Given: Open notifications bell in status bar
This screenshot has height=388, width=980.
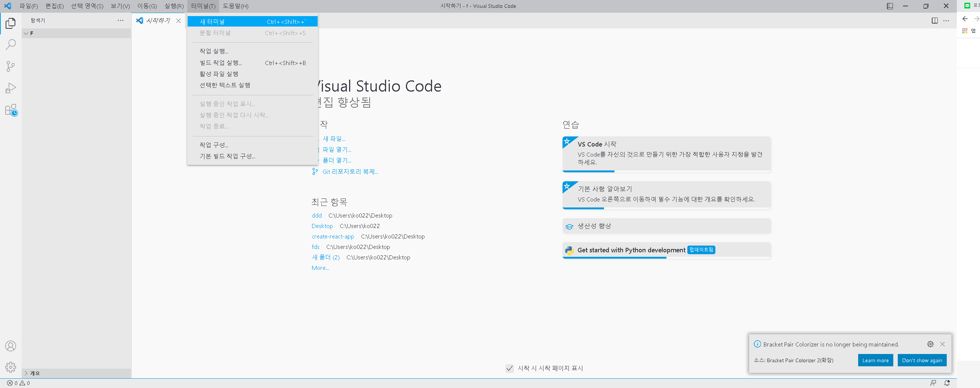Looking at the screenshot, I should click(947, 383).
